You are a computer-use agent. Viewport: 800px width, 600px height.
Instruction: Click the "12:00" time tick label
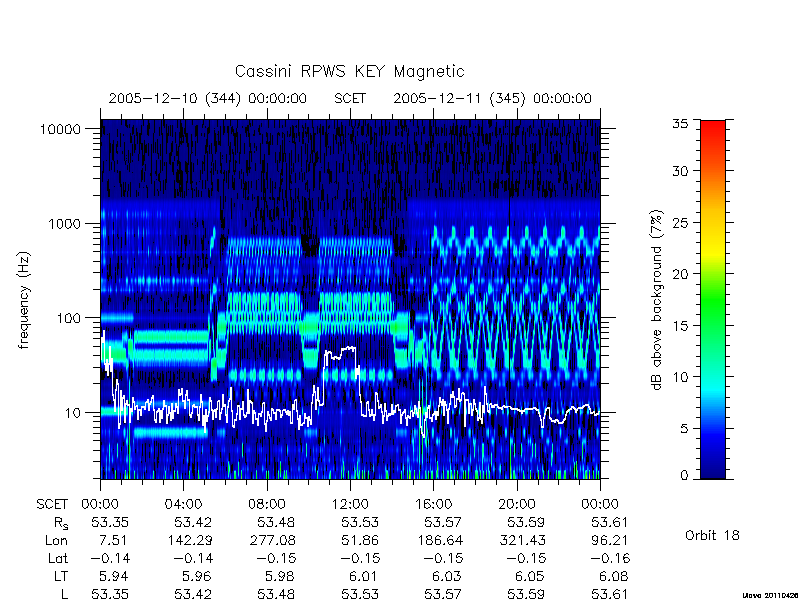[350, 505]
